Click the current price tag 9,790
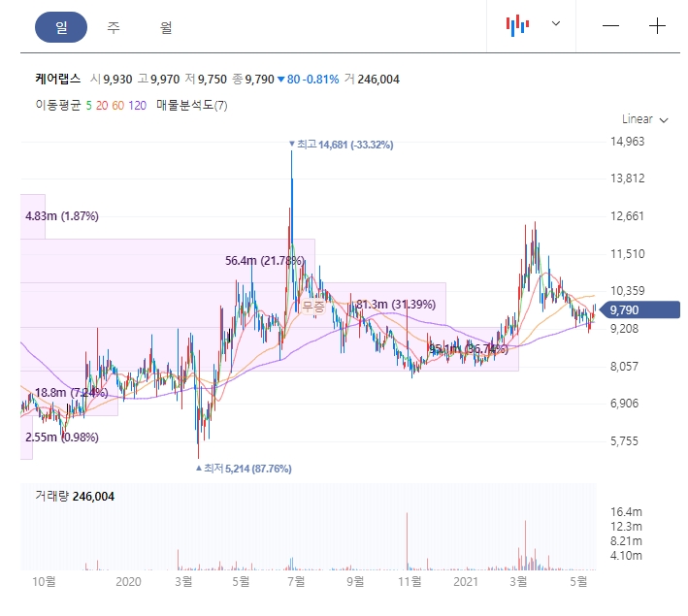 click(640, 309)
